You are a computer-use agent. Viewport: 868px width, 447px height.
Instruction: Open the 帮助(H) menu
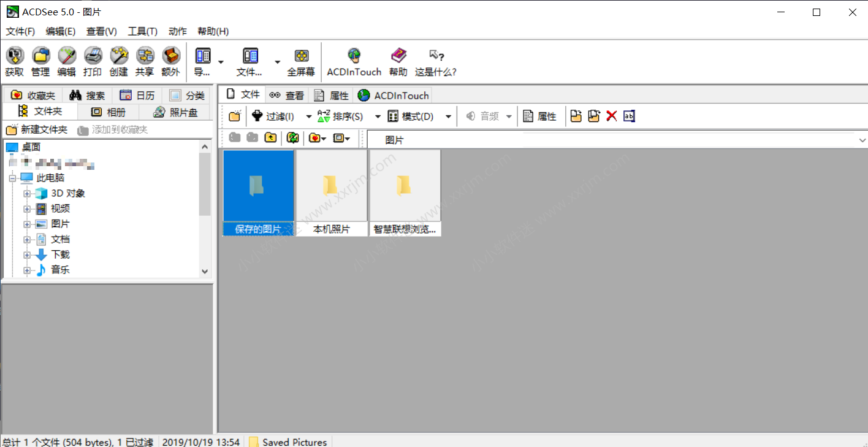213,31
